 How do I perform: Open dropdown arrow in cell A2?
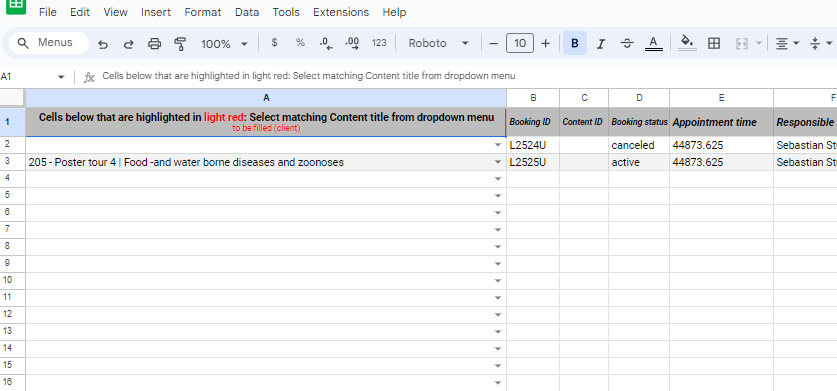click(x=498, y=145)
